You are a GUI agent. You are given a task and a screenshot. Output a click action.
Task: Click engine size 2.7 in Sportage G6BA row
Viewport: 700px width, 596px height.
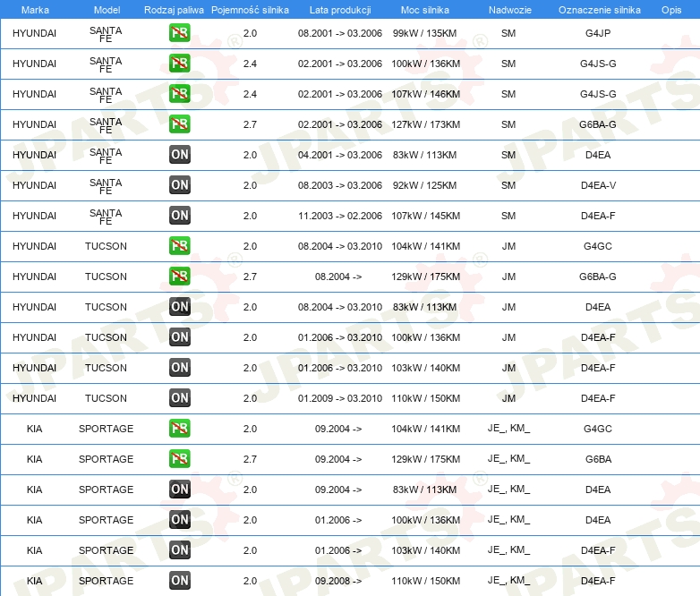[x=250, y=459]
